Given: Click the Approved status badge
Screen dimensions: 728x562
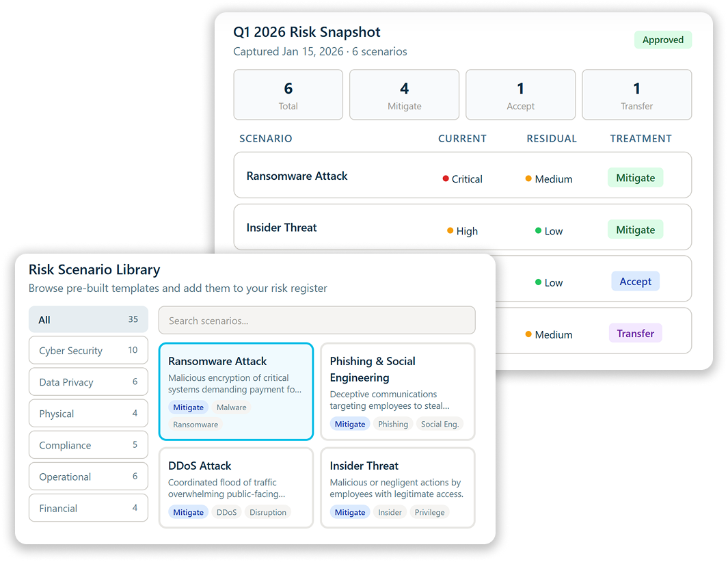Looking at the screenshot, I should pyautogui.click(x=662, y=40).
